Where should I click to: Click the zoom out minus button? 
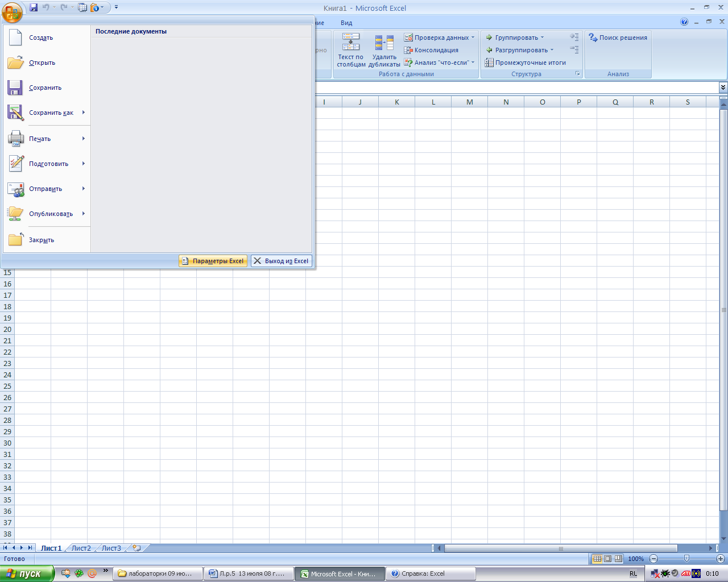coord(653,559)
